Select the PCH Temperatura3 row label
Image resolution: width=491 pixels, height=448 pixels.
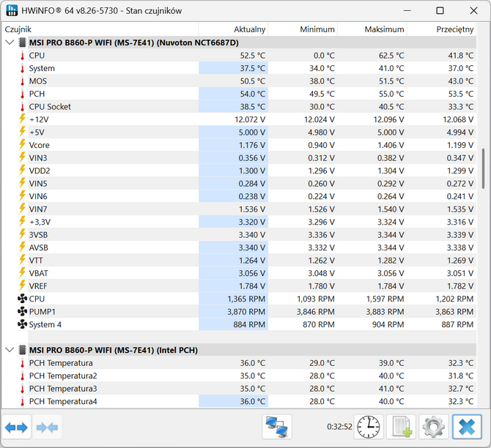coord(63,389)
